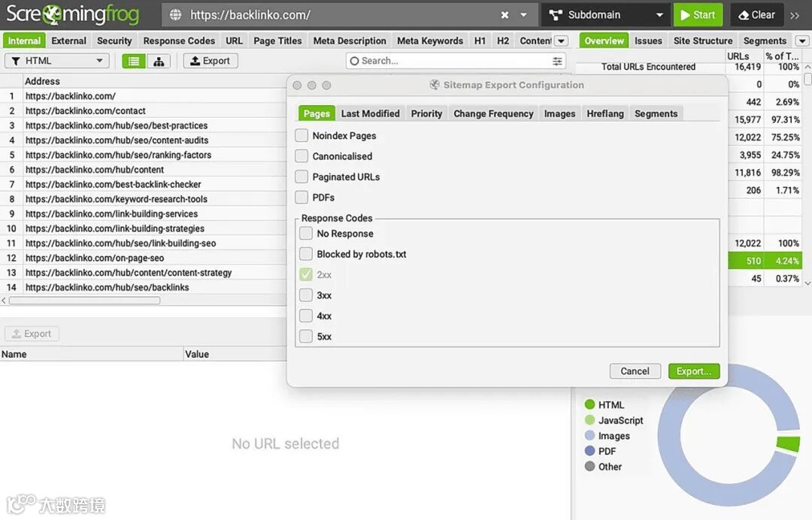
Task: Select the highlighted 510 URLs row
Action: (765, 261)
